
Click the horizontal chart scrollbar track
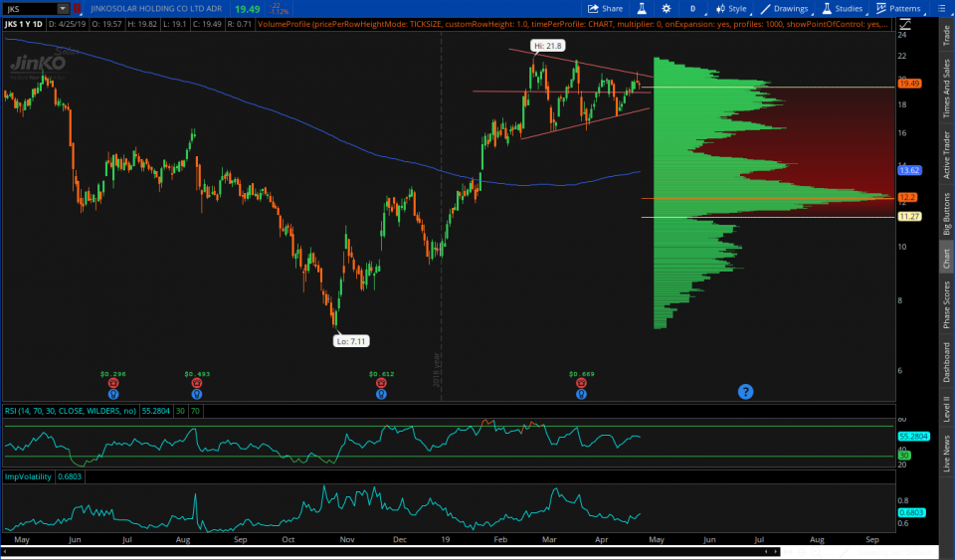point(390,551)
